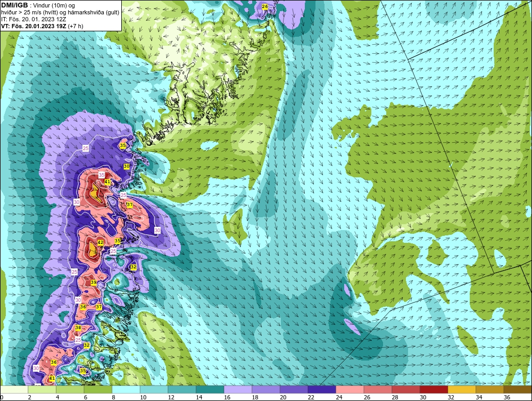Select the purple swatch between 18 and 20
The height and width of the screenshot is (401, 532).
(x=266, y=389)
